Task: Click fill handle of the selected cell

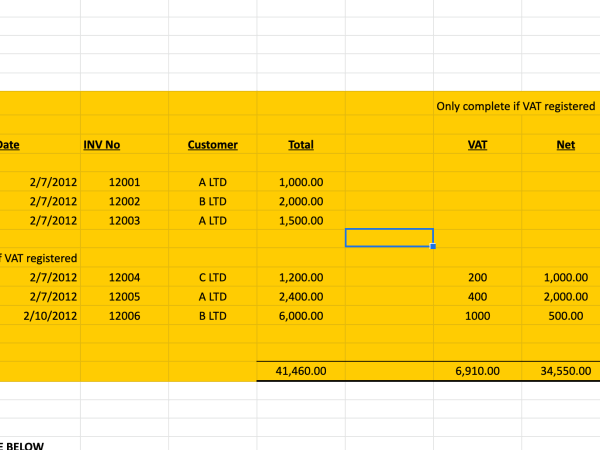Action: [433, 246]
